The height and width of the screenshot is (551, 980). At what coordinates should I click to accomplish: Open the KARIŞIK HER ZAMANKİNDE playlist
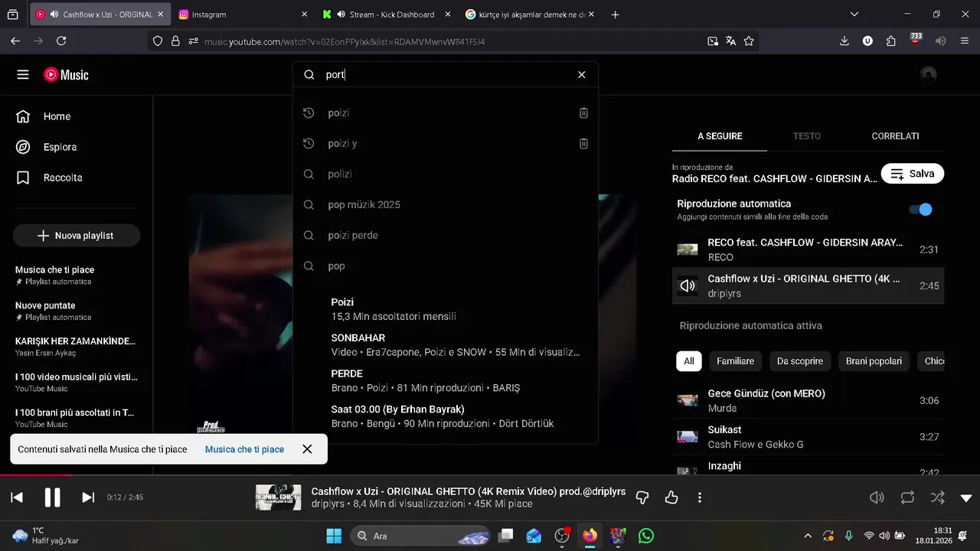point(77,347)
